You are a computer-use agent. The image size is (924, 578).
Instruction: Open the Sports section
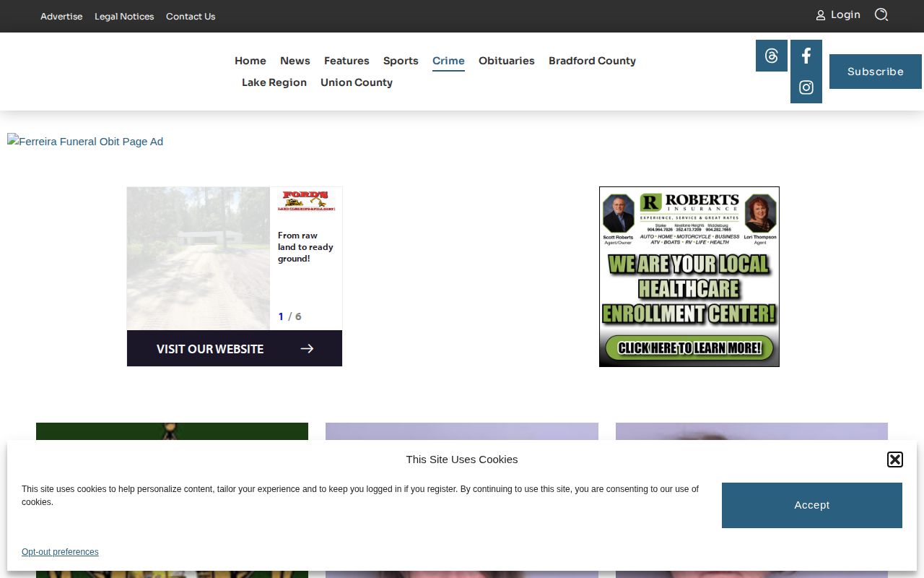coord(401,61)
